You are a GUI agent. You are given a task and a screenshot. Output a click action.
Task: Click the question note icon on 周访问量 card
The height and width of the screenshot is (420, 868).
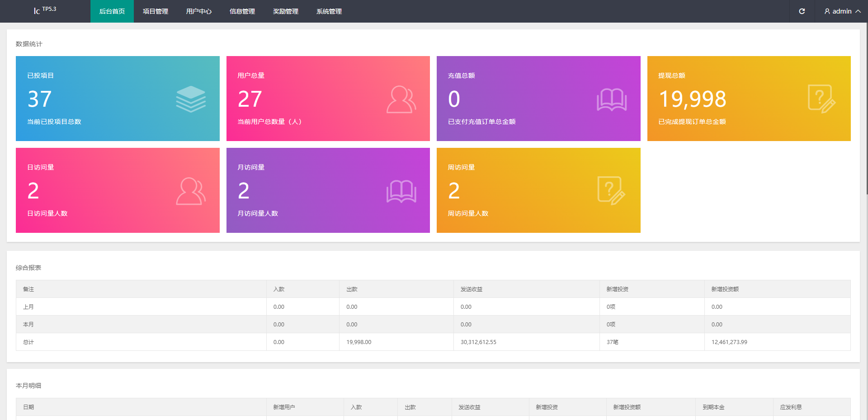(612, 191)
